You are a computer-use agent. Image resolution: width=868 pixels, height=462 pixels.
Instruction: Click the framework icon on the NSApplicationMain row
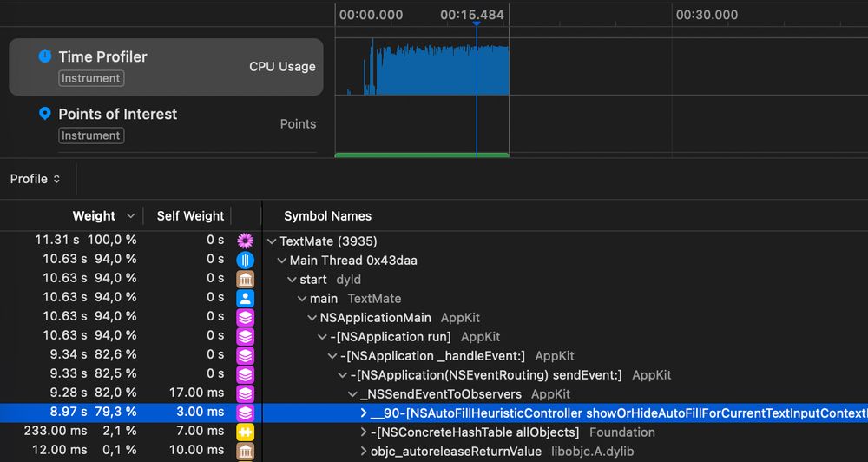[x=246, y=318]
